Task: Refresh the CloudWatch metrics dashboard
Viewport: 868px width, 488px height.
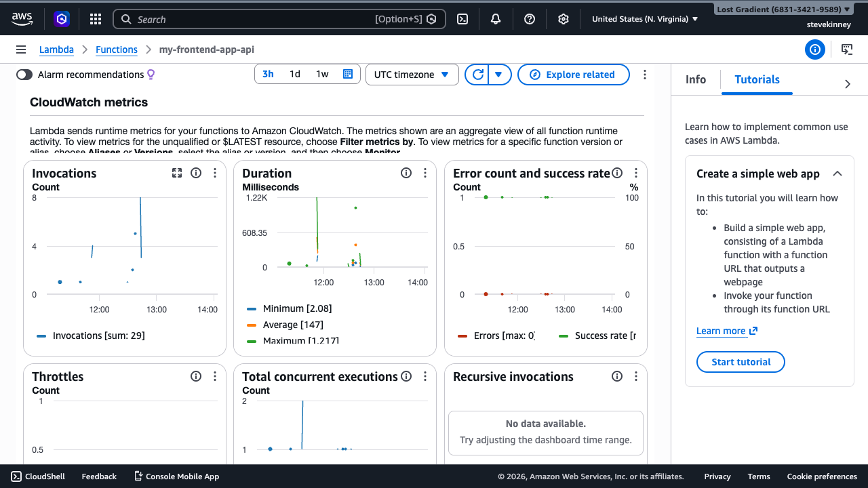Action: [x=478, y=75]
